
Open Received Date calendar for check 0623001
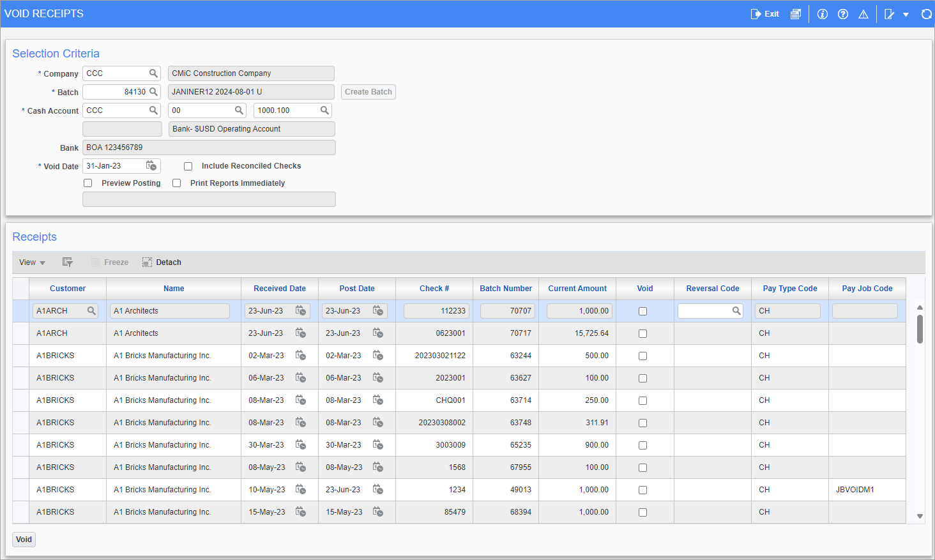tap(301, 333)
